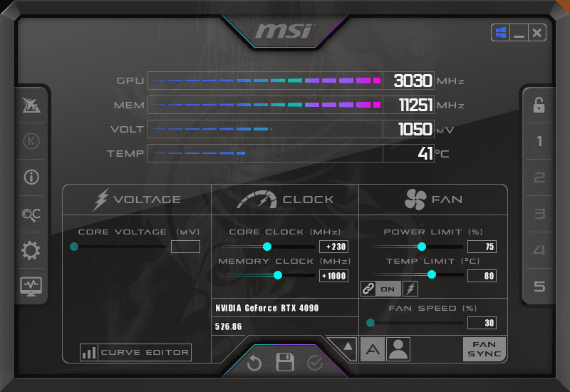
Task: Select profile slot 2
Action: point(539,177)
